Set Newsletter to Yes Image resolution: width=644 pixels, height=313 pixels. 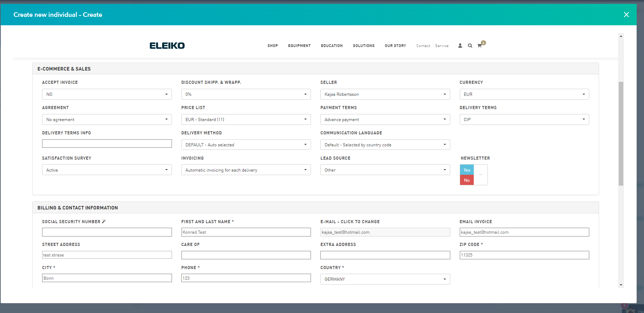coord(467,170)
